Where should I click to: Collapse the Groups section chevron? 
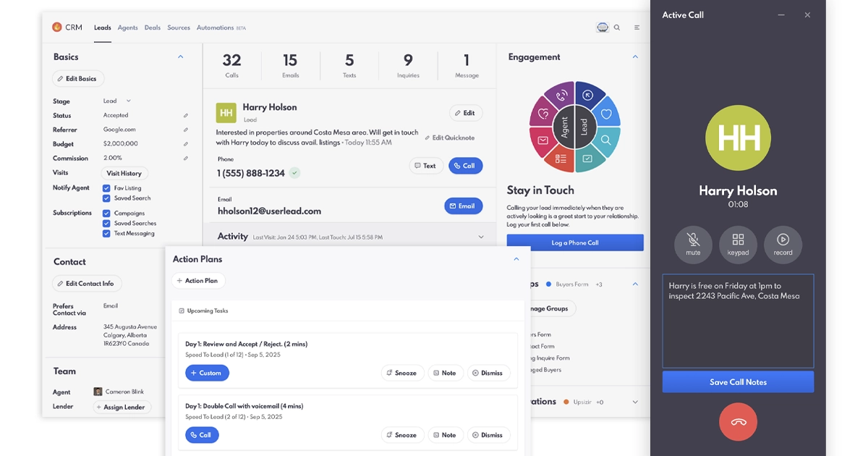[x=635, y=284]
